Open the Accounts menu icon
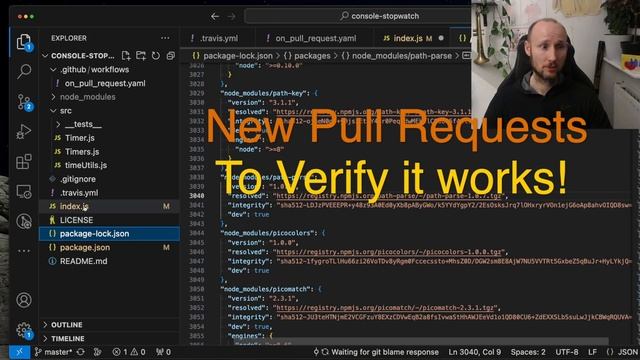 pyautogui.click(x=24, y=300)
